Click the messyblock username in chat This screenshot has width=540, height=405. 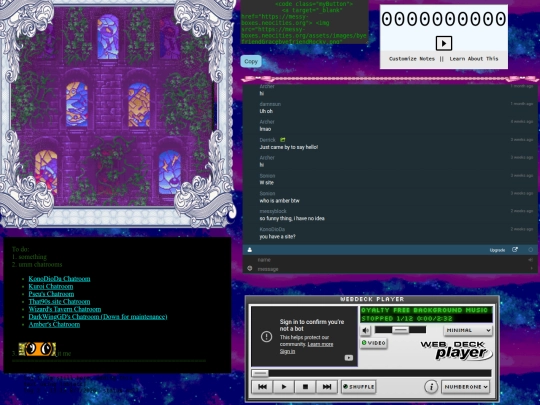click(x=273, y=211)
